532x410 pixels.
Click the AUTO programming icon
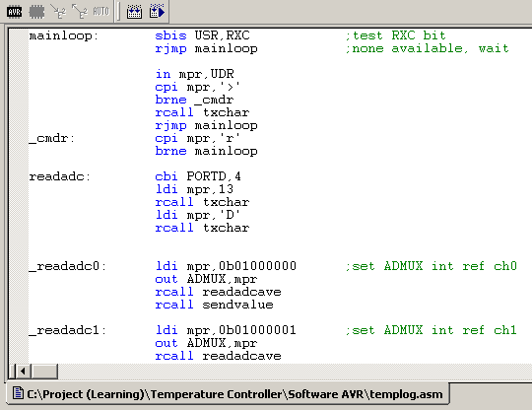click(x=100, y=12)
